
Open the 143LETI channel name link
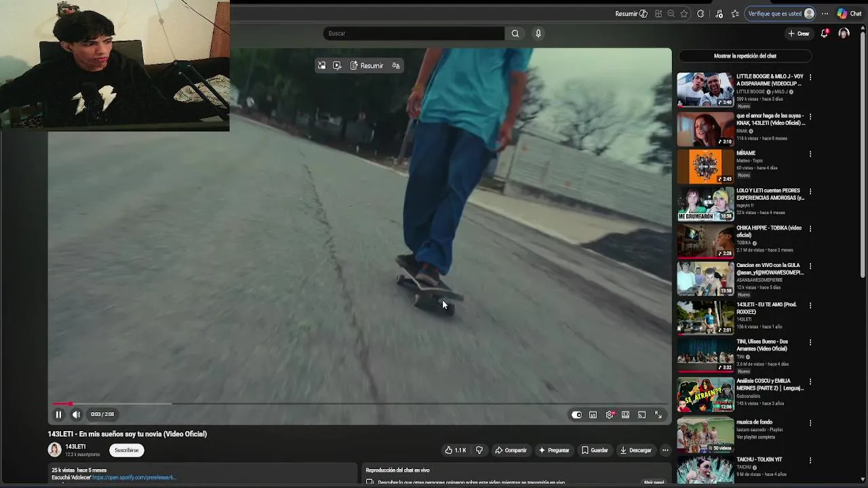tap(75, 447)
